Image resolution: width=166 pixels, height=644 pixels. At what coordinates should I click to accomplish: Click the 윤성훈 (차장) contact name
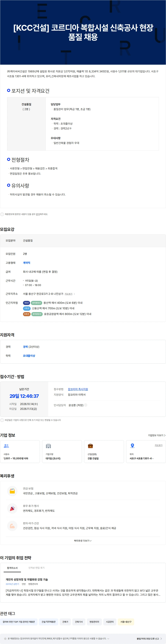(76, 405)
